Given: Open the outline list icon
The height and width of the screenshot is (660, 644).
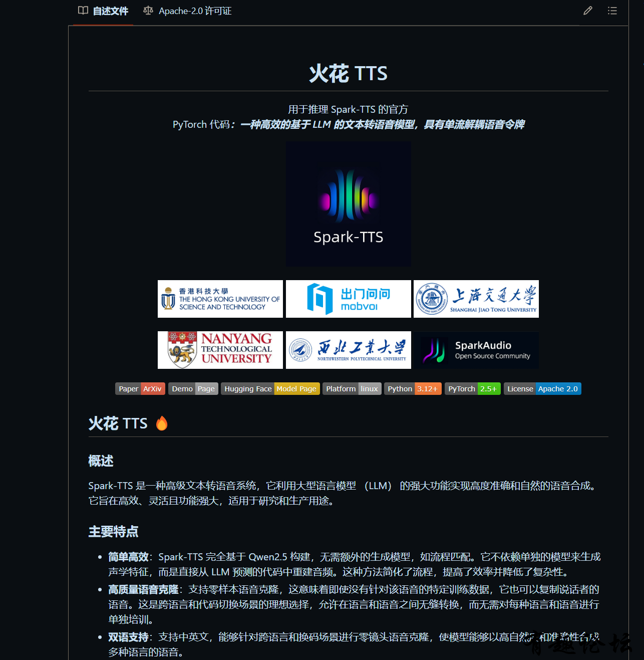Looking at the screenshot, I should tap(612, 11).
